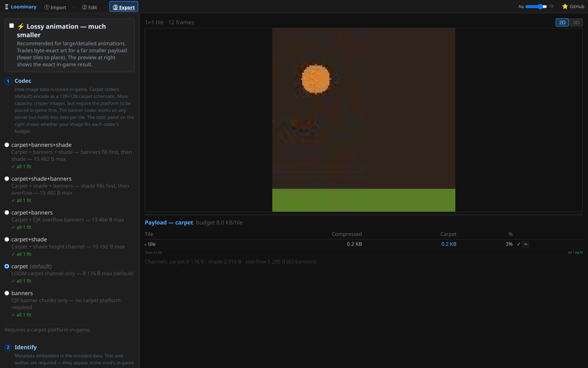
Task: Click the 0.2 KB Carpet size link
Action: [449, 244]
